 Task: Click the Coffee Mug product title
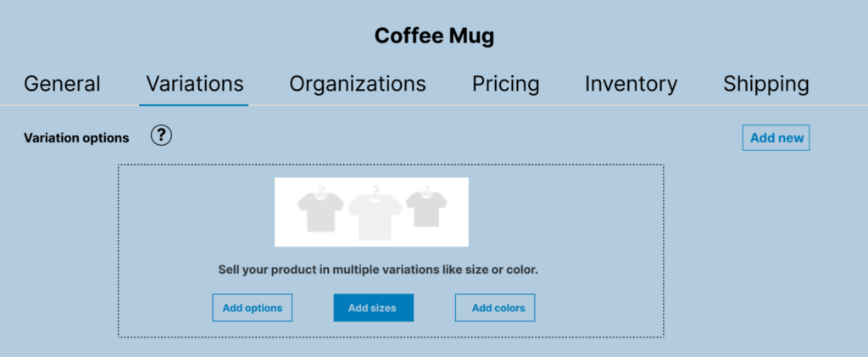tap(434, 36)
